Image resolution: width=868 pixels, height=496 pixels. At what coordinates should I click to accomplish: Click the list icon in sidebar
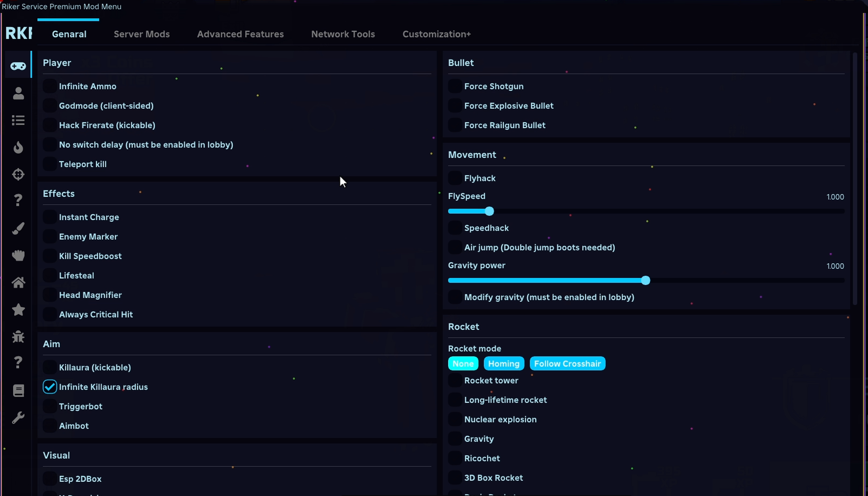click(x=18, y=120)
